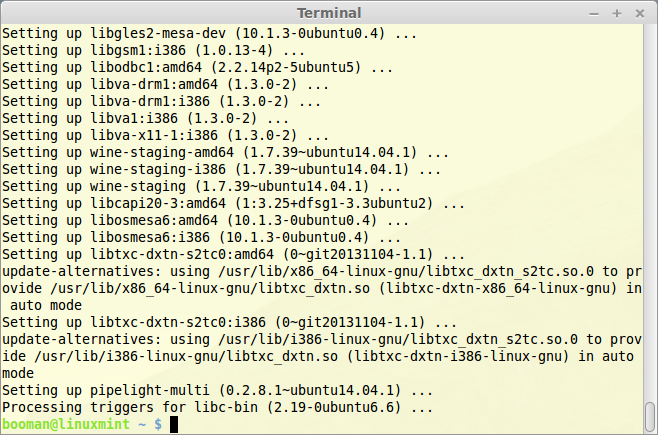Click the libtxc-dxtn-s2tc0:amd64 setup line
Viewport: 658px width, 435px height.
(233, 254)
